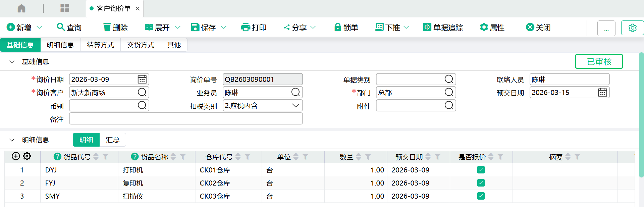Click the 删除 trash icon
644x207 pixels.
(x=107, y=28)
